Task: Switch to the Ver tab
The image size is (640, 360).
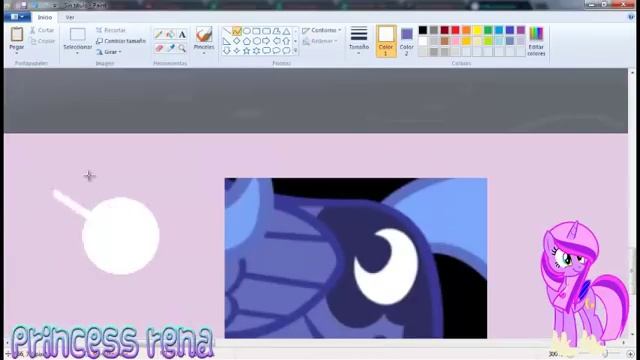Action: click(x=70, y=17)
